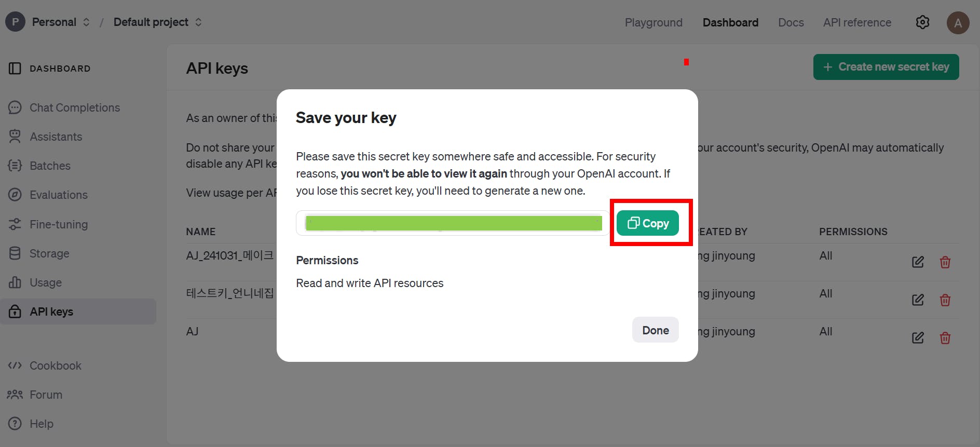980x447 pixels.
Task: Expand the Personal organization switcher
Action: coord(86,22)
